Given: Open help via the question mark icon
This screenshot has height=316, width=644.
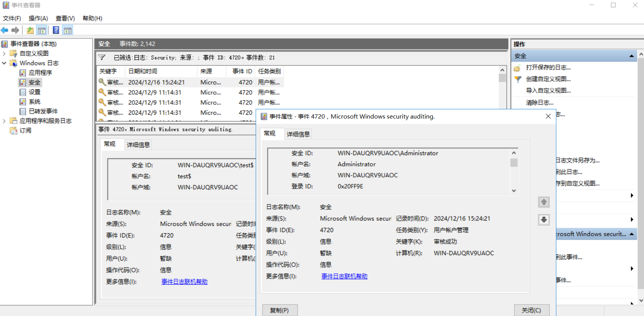Looking at the screenshot, I should point(56,30).
